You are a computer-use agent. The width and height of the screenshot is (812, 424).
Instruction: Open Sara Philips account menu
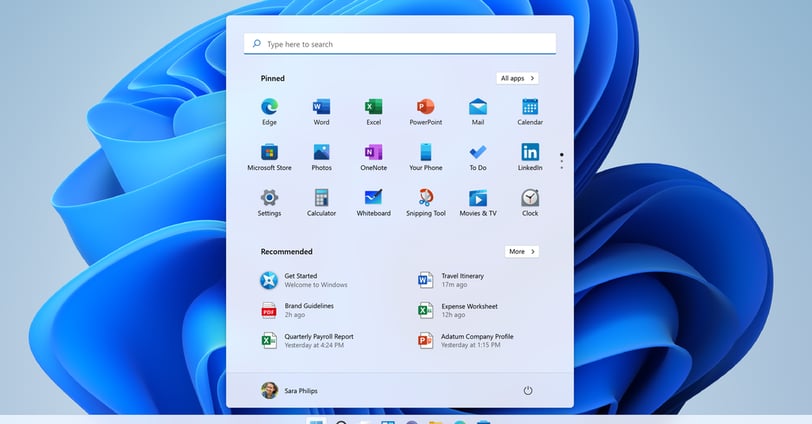(x=289, y=390)
